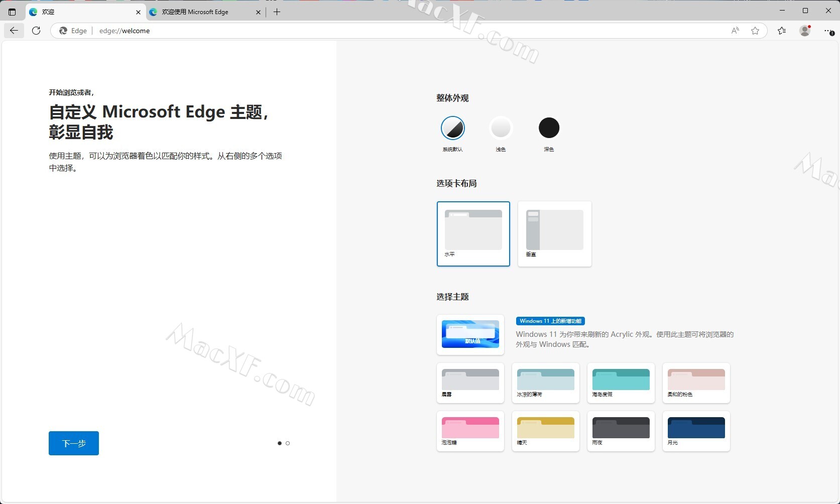Apply the 冰凉的薄荷 theme
This screenshot has width=840, height=504.
(546, 383)
